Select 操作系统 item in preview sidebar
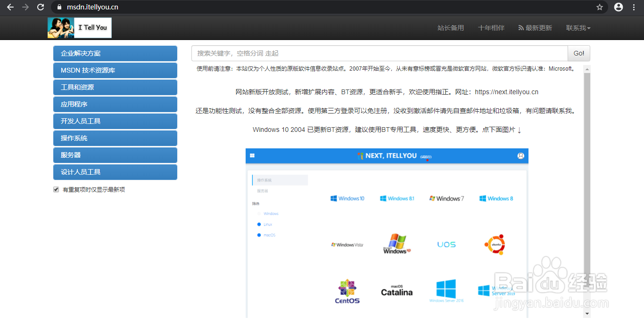The width and height of the screenshot is (644, 325). pos(280,180)
